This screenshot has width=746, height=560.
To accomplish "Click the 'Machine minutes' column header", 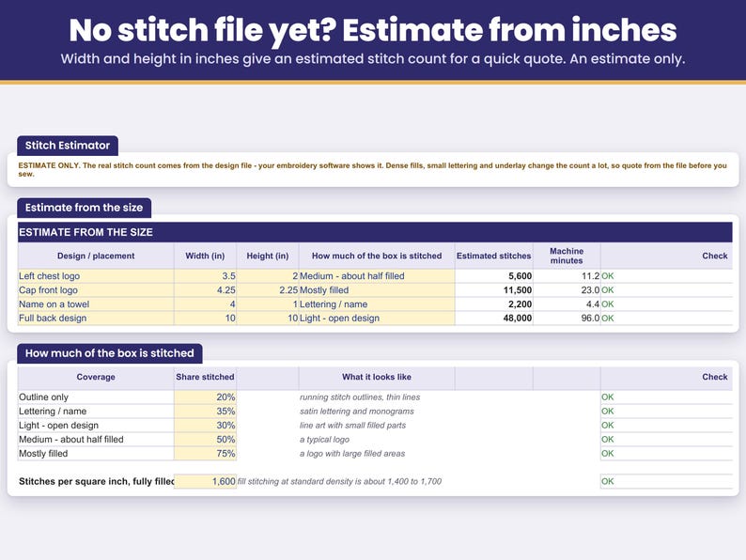I will pos(567,256).
